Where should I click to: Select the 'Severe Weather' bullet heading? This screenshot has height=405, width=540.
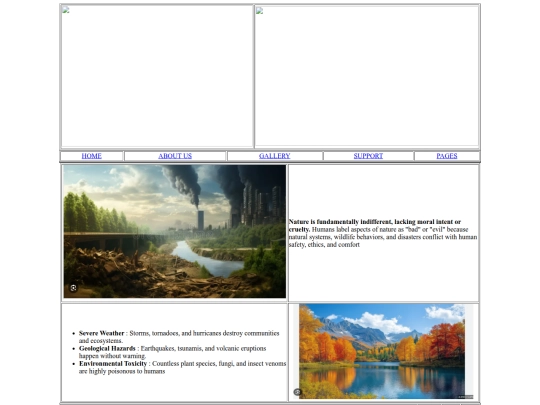tap(101, 333)
